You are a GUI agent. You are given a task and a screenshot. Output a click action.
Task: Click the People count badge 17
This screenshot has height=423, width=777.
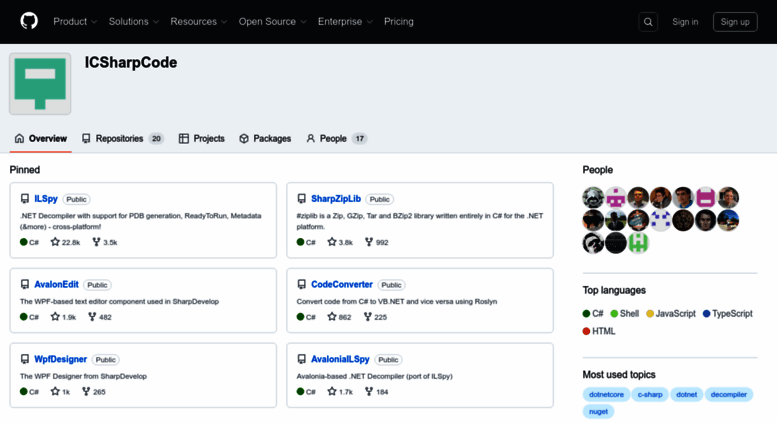click(x=359, y=139)
